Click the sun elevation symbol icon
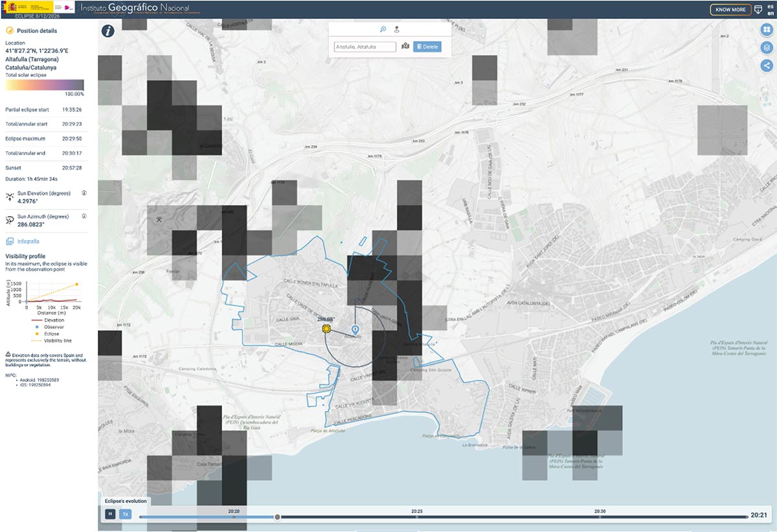This screenshot has width=777, height=532. tap(10, 196)
